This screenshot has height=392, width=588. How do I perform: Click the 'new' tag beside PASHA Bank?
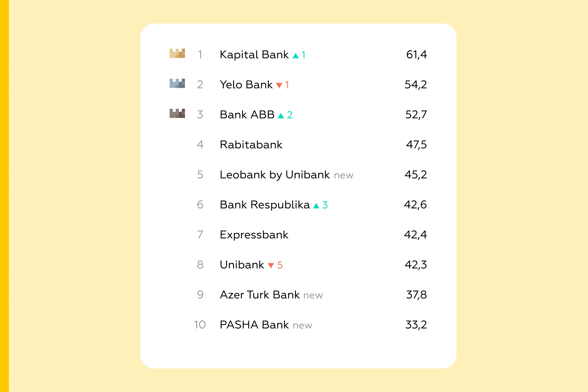tap(302, 326)
